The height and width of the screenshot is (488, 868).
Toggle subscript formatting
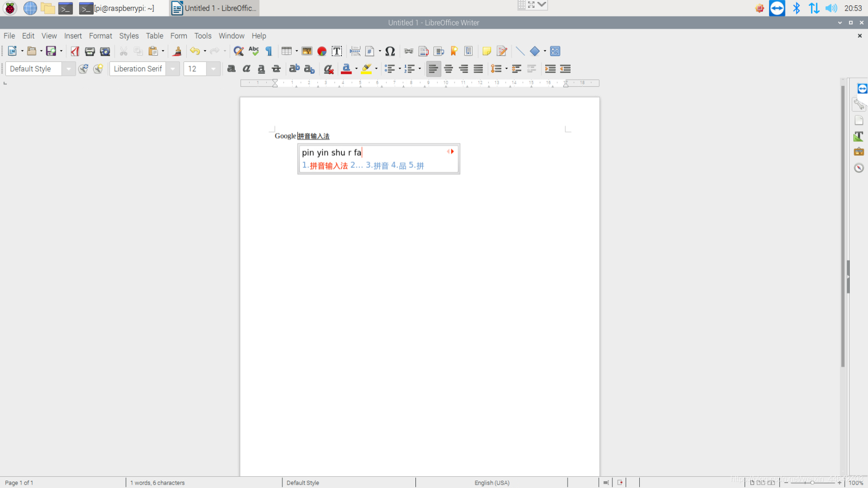tap(310, 69)
